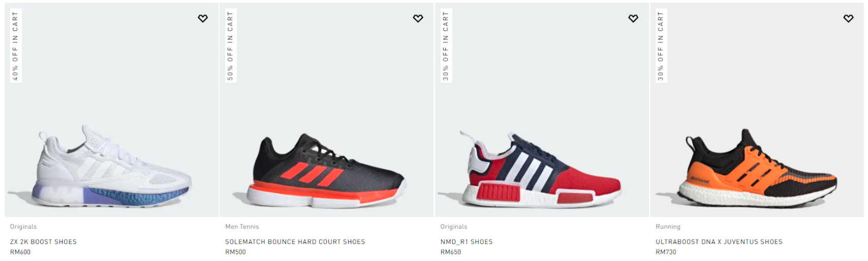Open ZX 2K BOOST SHOES product link

[43, 242]
